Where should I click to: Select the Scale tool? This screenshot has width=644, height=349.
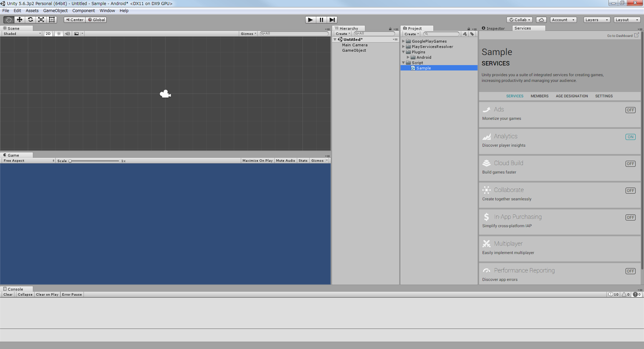tap(41, 20)
